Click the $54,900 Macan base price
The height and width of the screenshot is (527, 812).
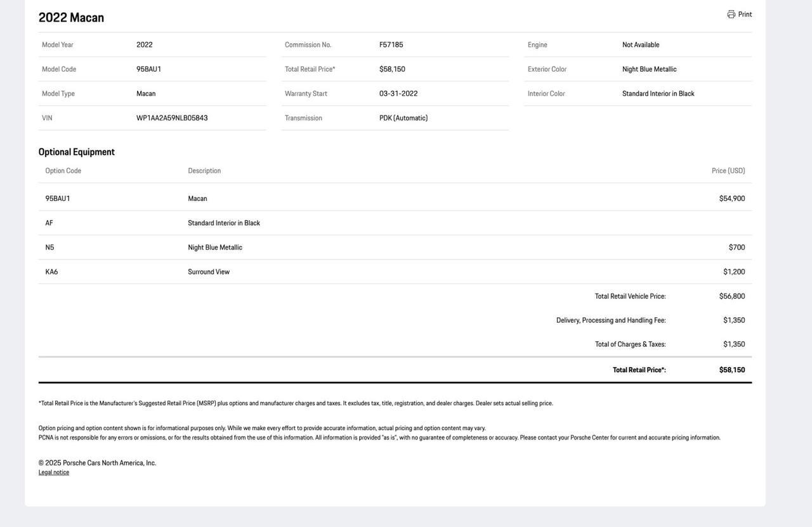pyautogui.click(x=731, y=198)
